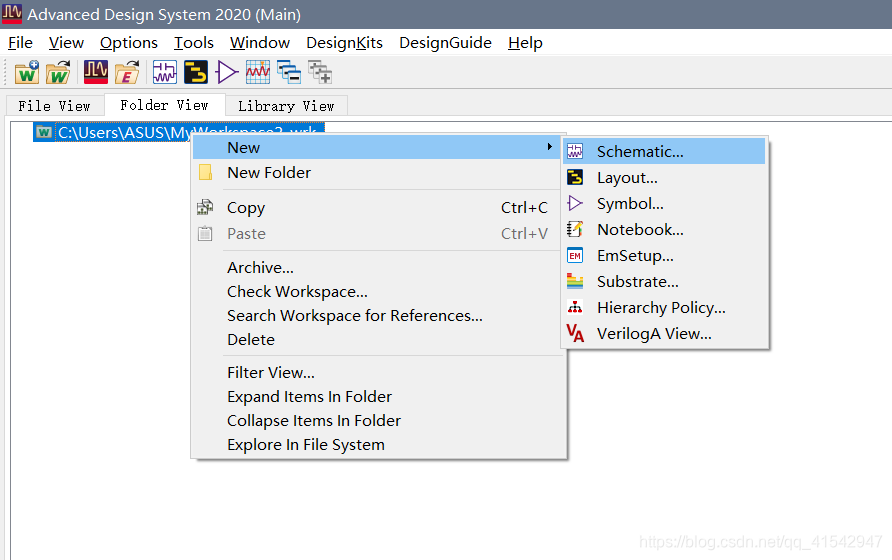Open the Window menu
The width and height of the screenshot is (892, 560).
pos(259,43)
